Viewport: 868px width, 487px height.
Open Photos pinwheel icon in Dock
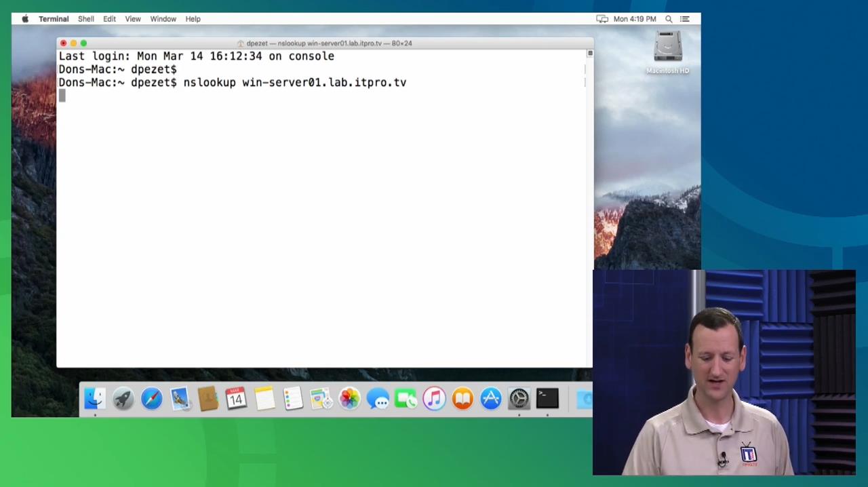(x=349, y=398)
